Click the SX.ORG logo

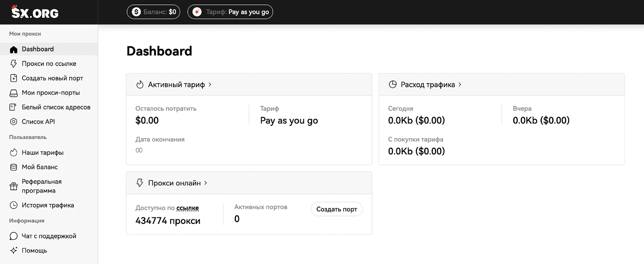pos(35,12)
